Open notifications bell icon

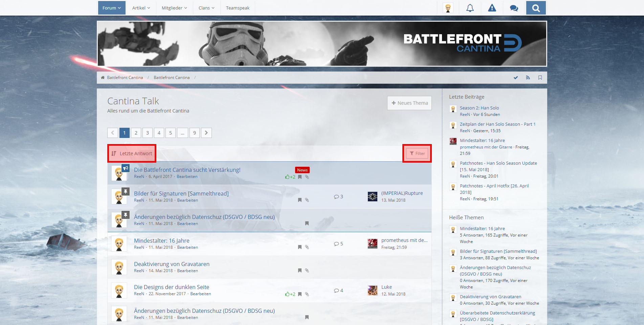click(x=470, y=8)
